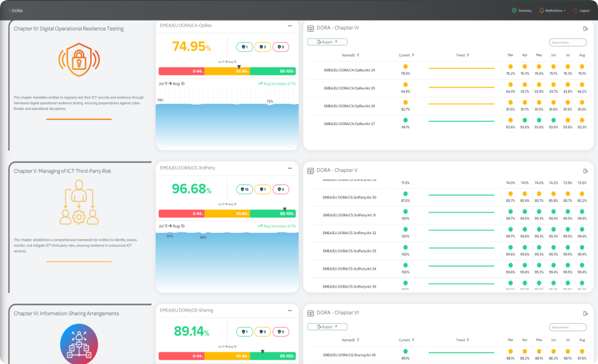The image size is (598, 364).
Task: Click the red 0-44% band on the C4-OpRes gauge
Action: [181, 71]
